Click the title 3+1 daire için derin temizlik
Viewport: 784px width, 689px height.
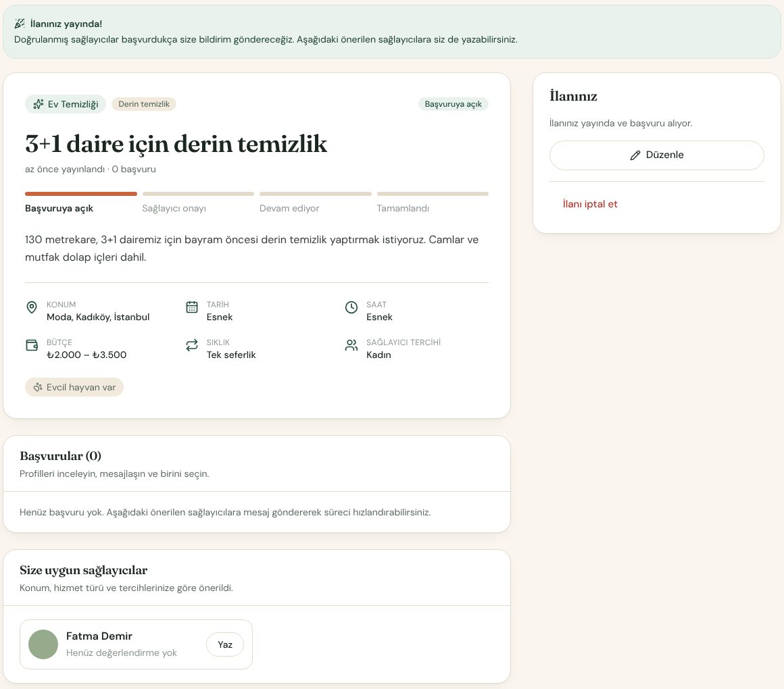click(x=176, y=144)
